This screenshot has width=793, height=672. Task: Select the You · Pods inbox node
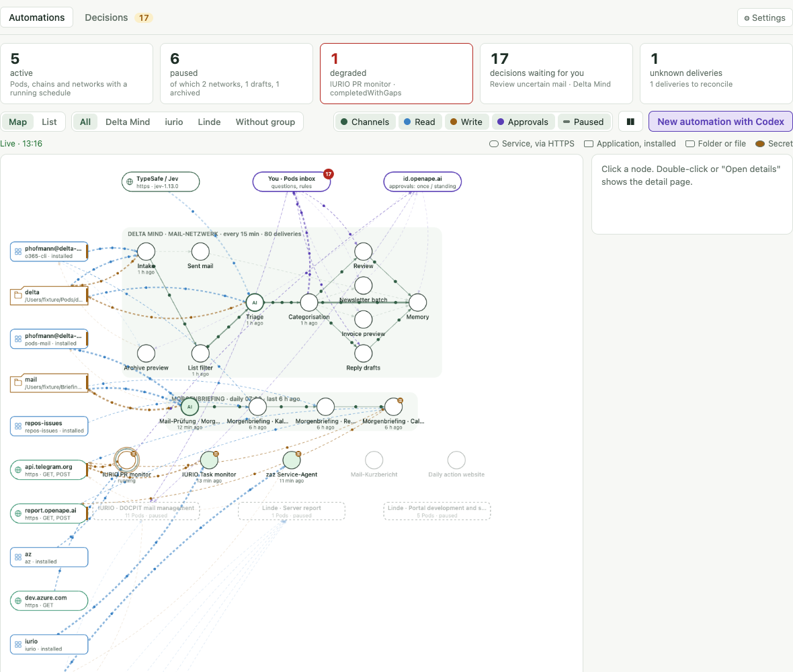point(291,182)
